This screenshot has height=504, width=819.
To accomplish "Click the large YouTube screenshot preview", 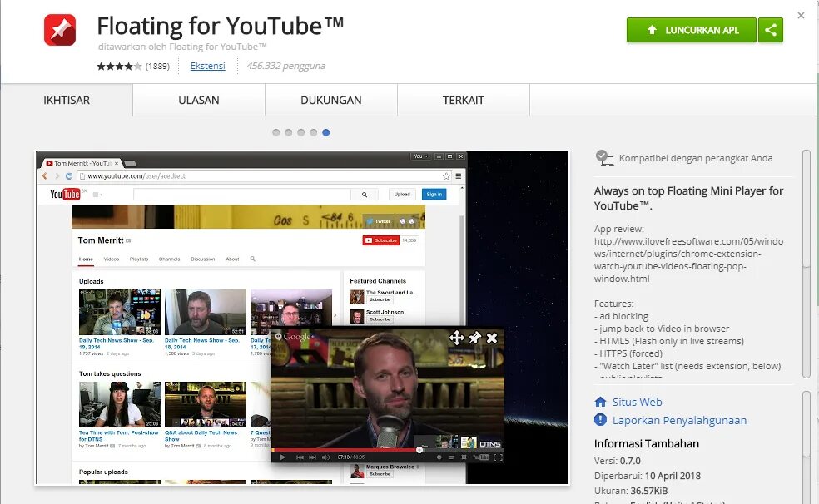I will [x=302, y=318].
